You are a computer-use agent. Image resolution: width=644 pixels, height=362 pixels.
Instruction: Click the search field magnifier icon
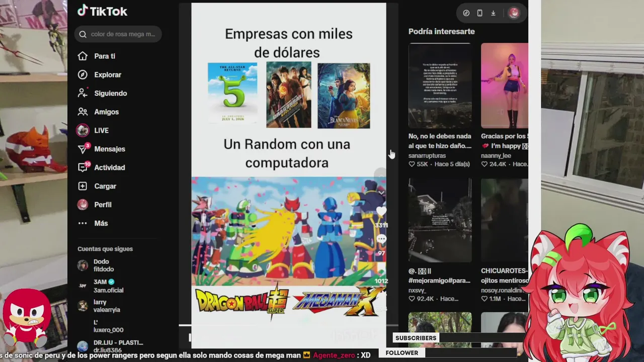point(83,34)
